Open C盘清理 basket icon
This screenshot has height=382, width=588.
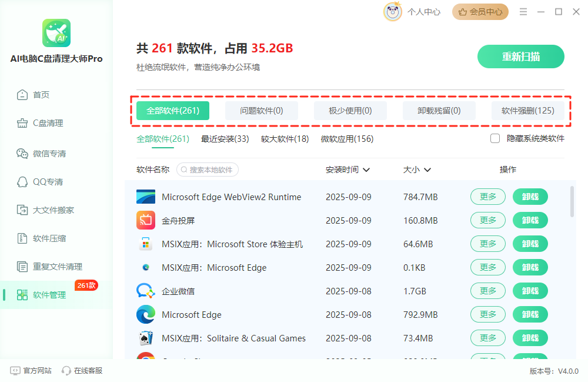tap(22, 123)
